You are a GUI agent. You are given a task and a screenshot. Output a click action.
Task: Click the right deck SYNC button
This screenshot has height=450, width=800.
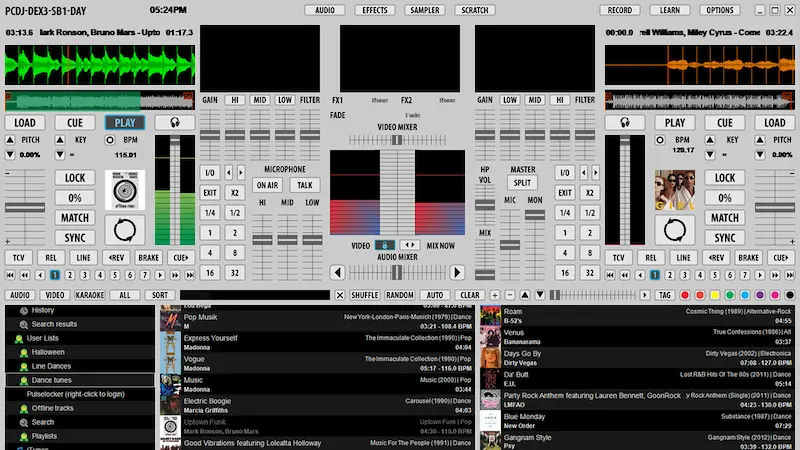(724, 238)
